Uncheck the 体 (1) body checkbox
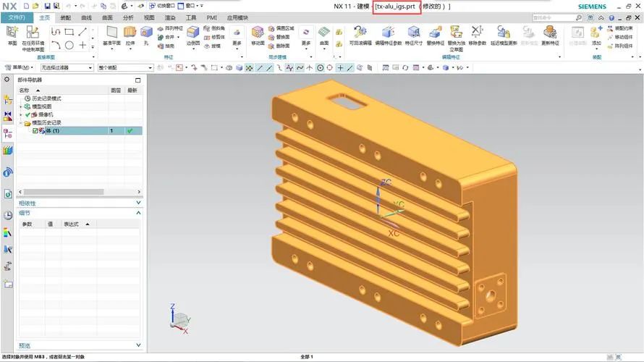Image resolution: width=644 pixels, height=362 pixels. point(35,131)
